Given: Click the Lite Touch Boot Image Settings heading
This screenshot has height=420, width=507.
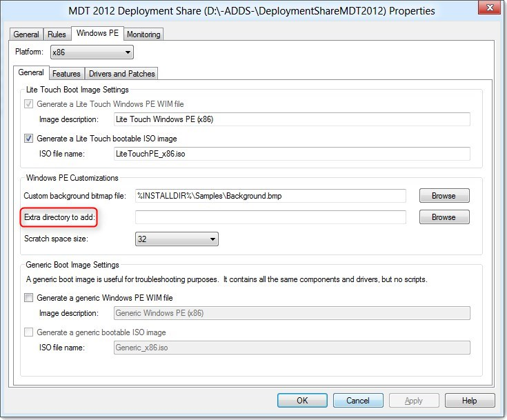Looking at the screenshot, I should pyautogui.click(x=77, y=90).
